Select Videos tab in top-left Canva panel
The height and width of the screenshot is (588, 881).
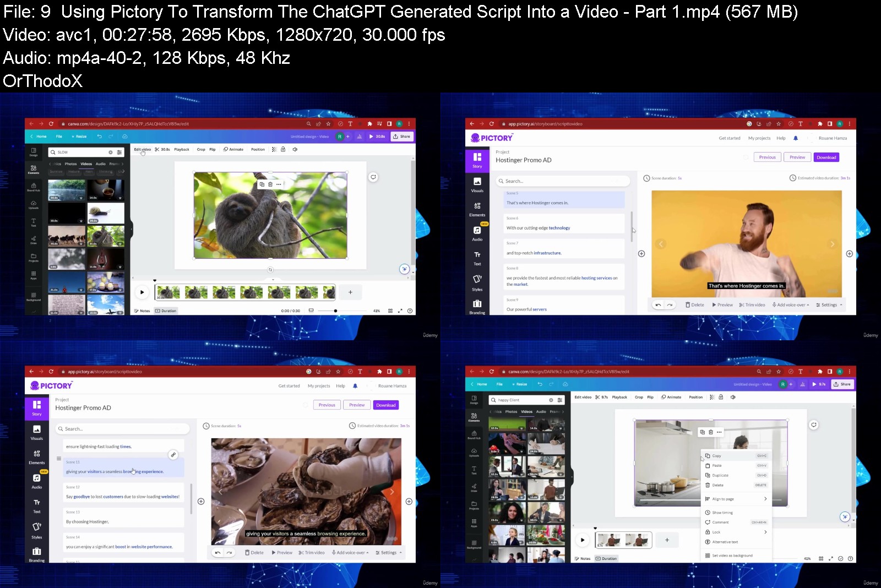click(86, 164)
